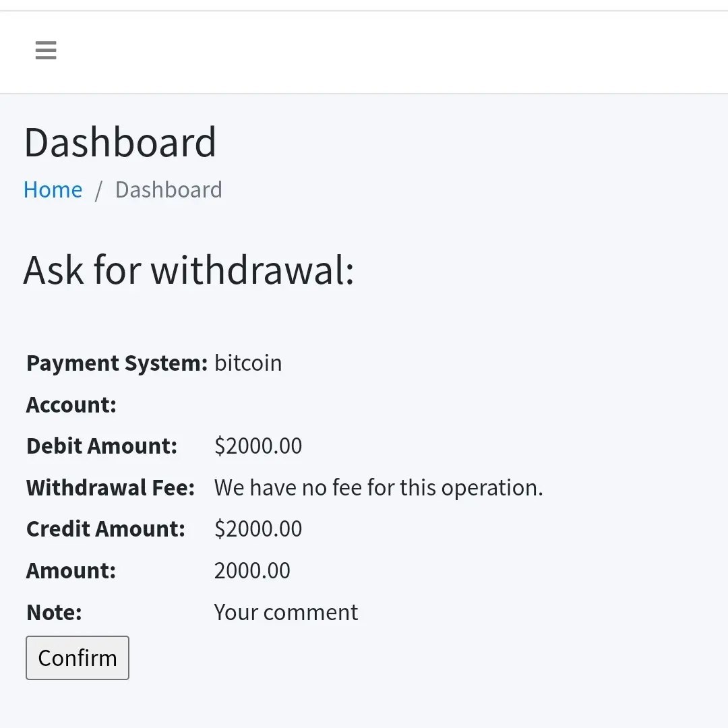Image resolution: width=728 pixels, height=728 pixels.
Task: Select the Account label
Action: click(71, 405)
